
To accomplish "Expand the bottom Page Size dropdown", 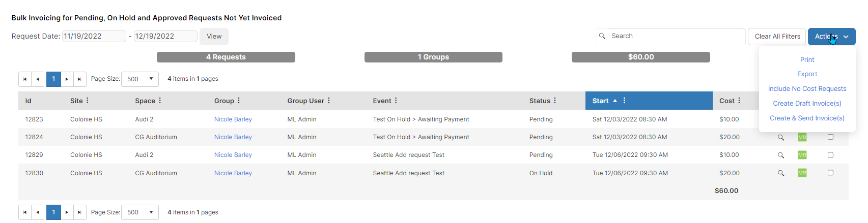I will pos(140,212).
